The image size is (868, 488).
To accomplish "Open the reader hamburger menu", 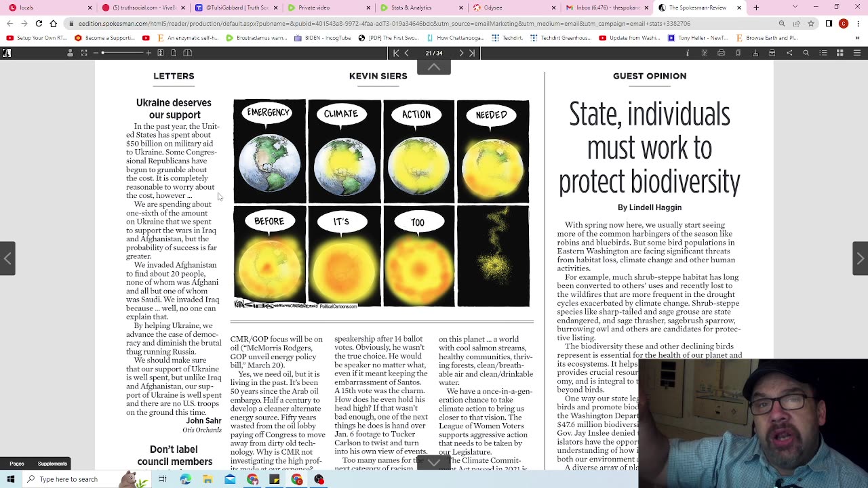I will tap(857, 53).
